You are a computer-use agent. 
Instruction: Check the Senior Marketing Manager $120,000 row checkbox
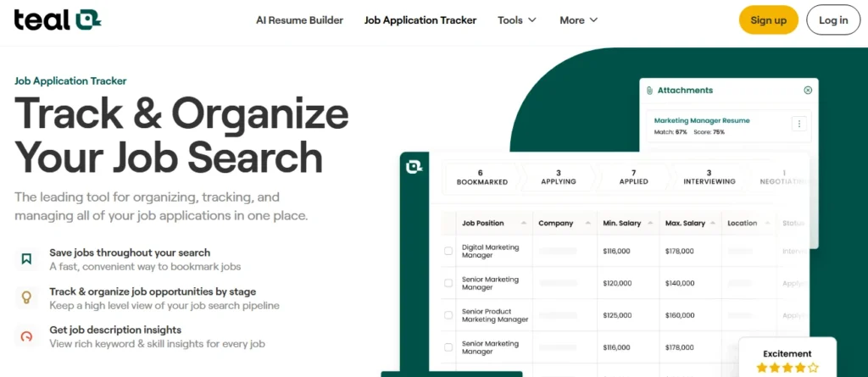point(448,283)
